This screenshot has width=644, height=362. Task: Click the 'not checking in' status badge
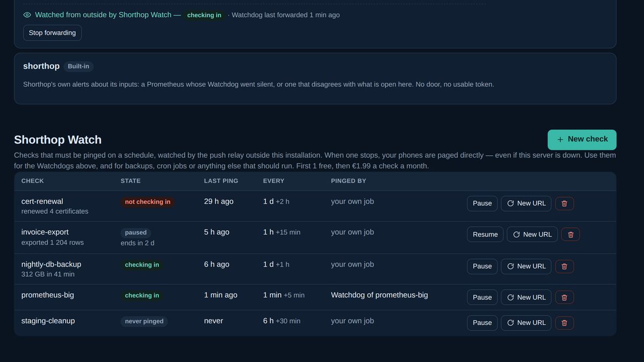(x=148, y=202)
